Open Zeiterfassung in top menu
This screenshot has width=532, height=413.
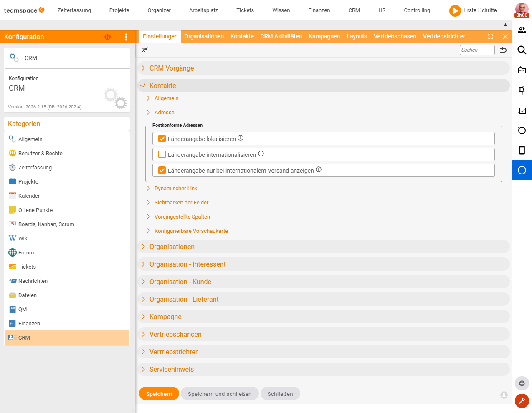74,10
